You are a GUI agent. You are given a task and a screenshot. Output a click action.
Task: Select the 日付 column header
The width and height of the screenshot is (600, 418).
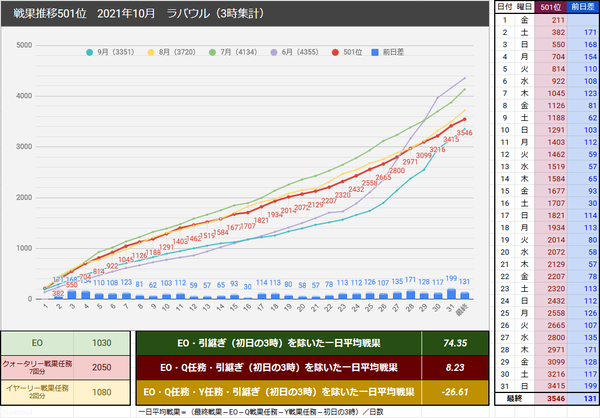tap(505, 7)
